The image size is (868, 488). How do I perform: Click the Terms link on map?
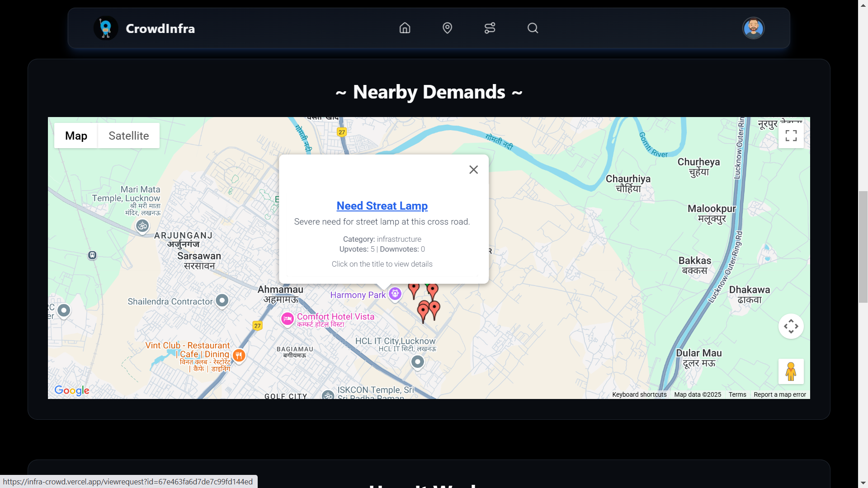737,394
